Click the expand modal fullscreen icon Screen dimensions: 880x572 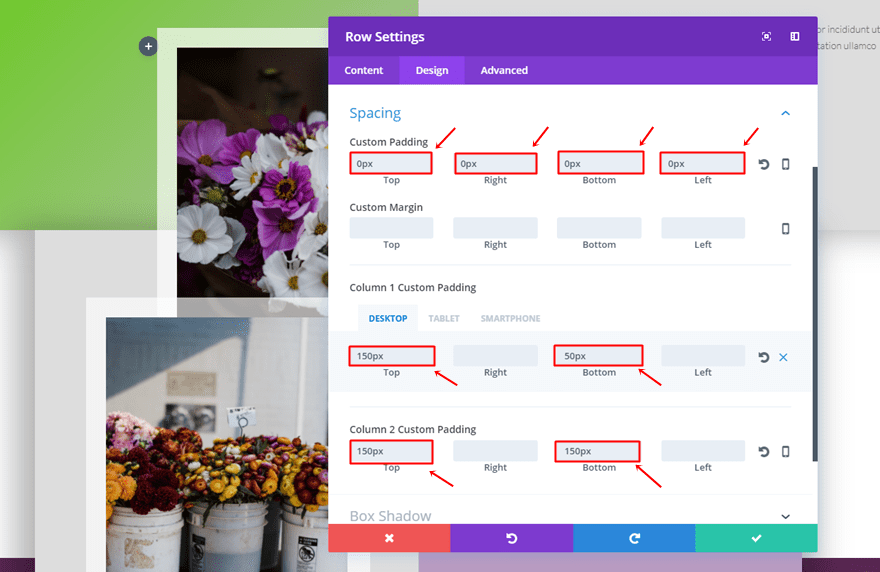pyautogui.click(x=766, y=37)
